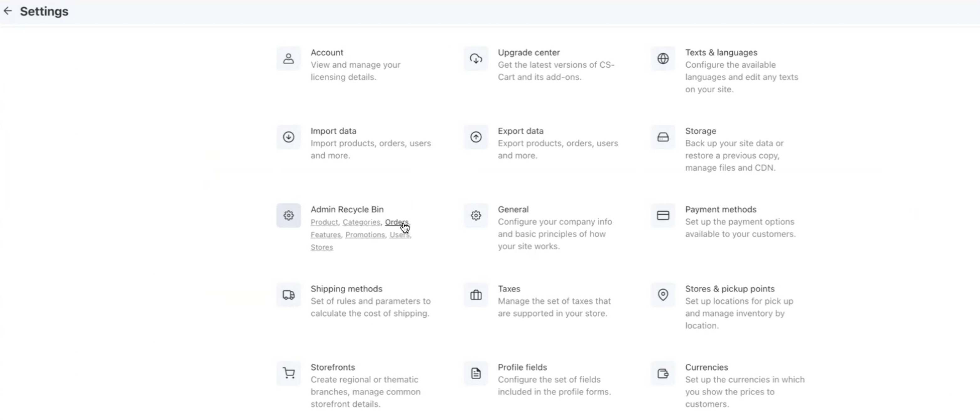Select the Shipping methods truck icon
The image size is (980, 420).
click(288, 295)
